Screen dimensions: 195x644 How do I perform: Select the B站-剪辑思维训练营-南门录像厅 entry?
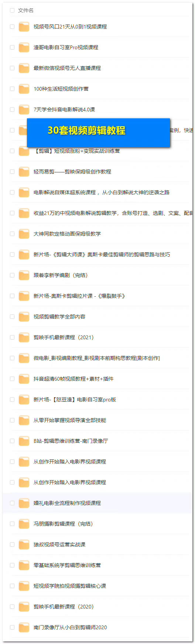coord(97,441)
